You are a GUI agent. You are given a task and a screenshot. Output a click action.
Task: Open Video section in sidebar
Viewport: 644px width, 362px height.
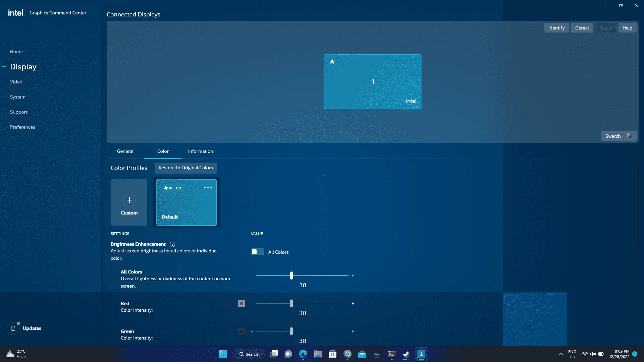click(x=16, y=82)
